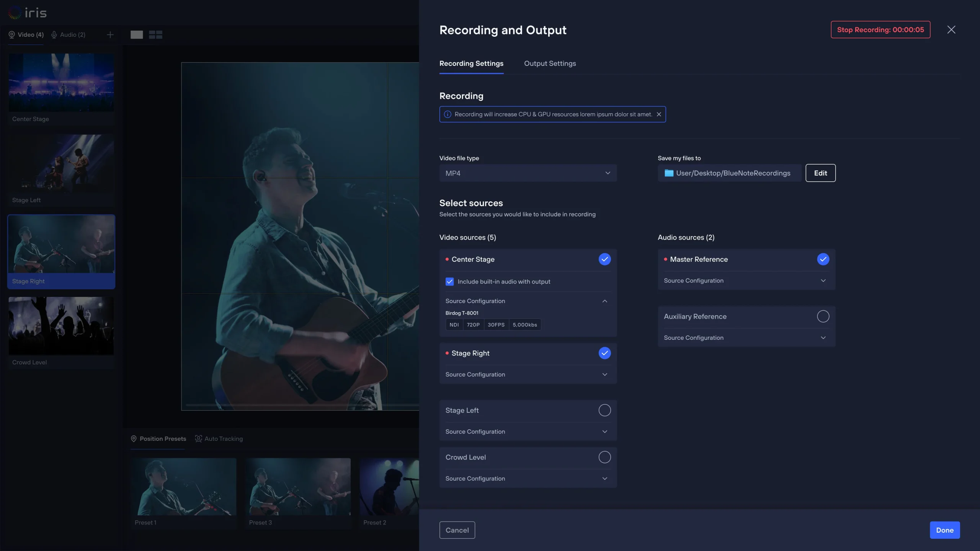The width and height of the screenshot is (980, 551).
Task: Open the Audio (2) tab
Action: point(68,35)
